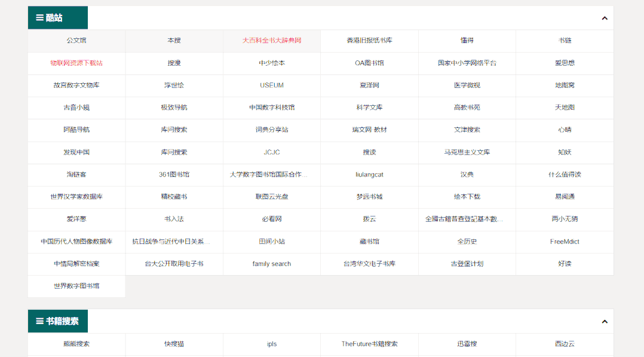This screenshot has height=357, width=644.
Task: Open 淘链客
Action: [x=76, y=175]
